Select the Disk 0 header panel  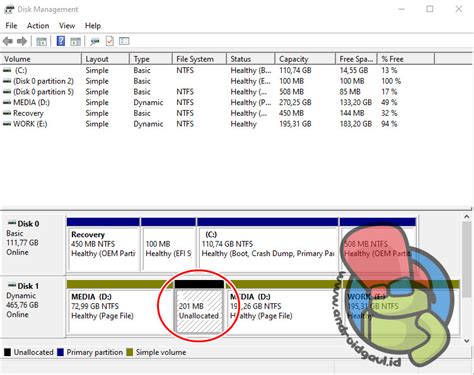[33, 245]
